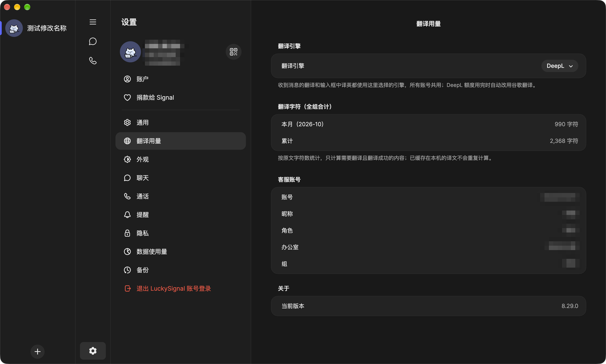
Task: Click the 设置 heading
Action: pos(129,22)
